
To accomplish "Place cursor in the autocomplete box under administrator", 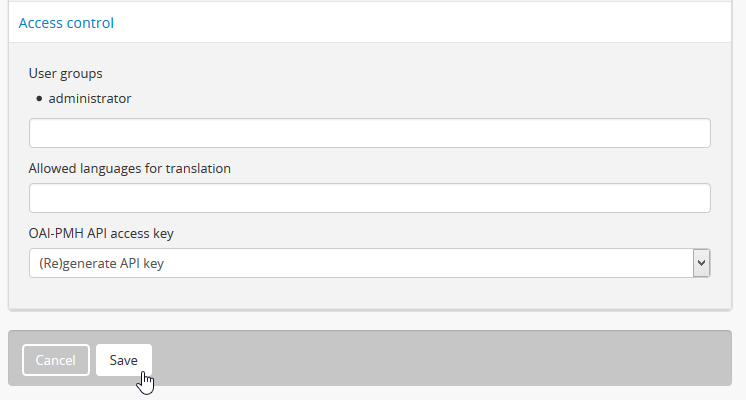I will (369, 133).
